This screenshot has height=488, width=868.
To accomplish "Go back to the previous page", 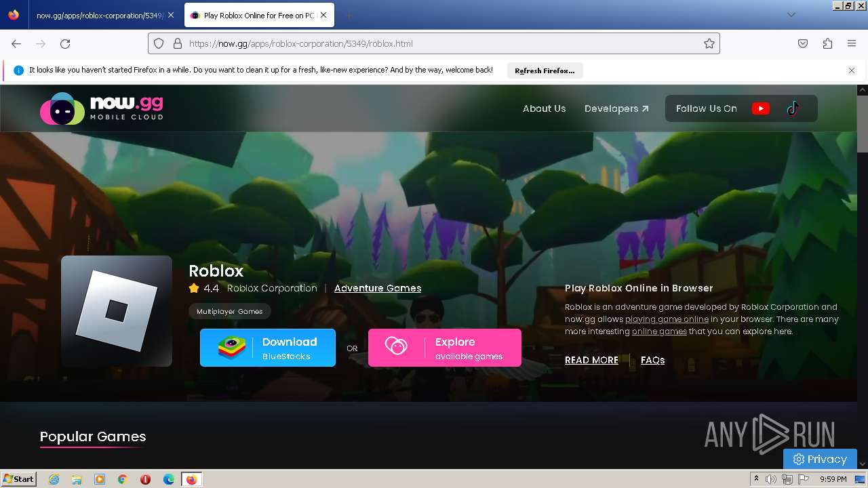I will [x=16, y=43].
